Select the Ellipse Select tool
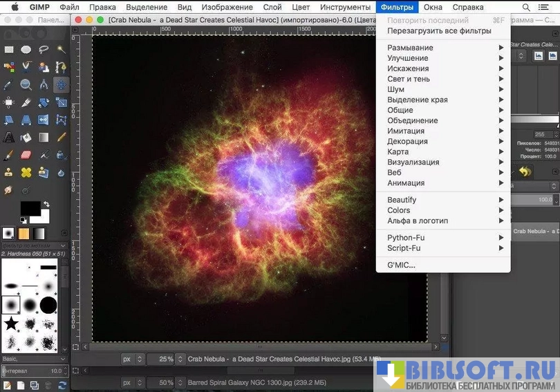 point(26,49)
